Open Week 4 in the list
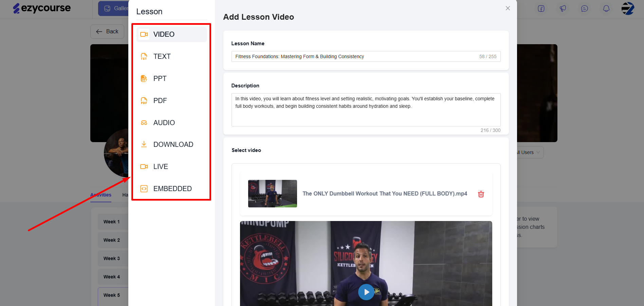This screenshot has height=306, width=644. coord(113,277)
